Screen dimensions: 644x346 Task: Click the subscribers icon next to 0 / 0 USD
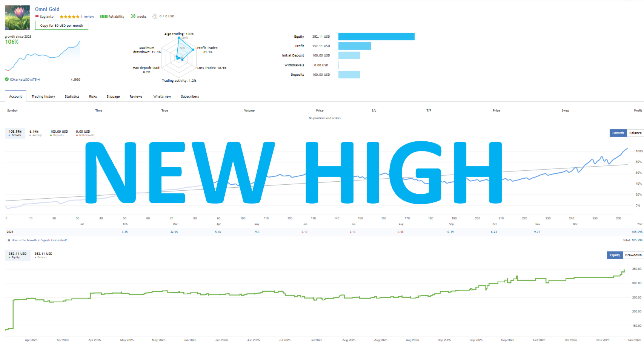tap(155, 16)
